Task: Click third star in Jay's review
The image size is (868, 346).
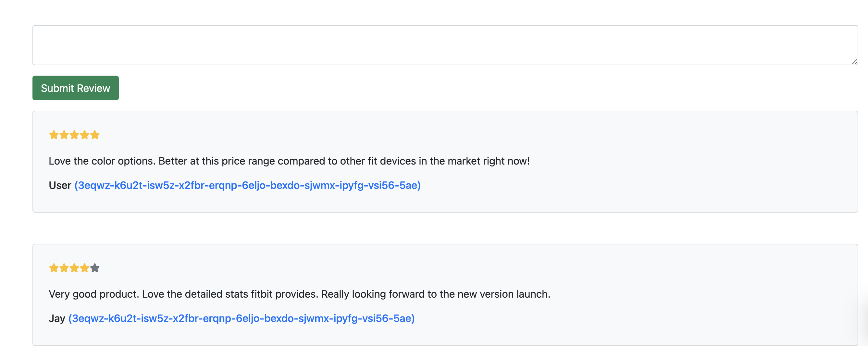Action: 74,268
